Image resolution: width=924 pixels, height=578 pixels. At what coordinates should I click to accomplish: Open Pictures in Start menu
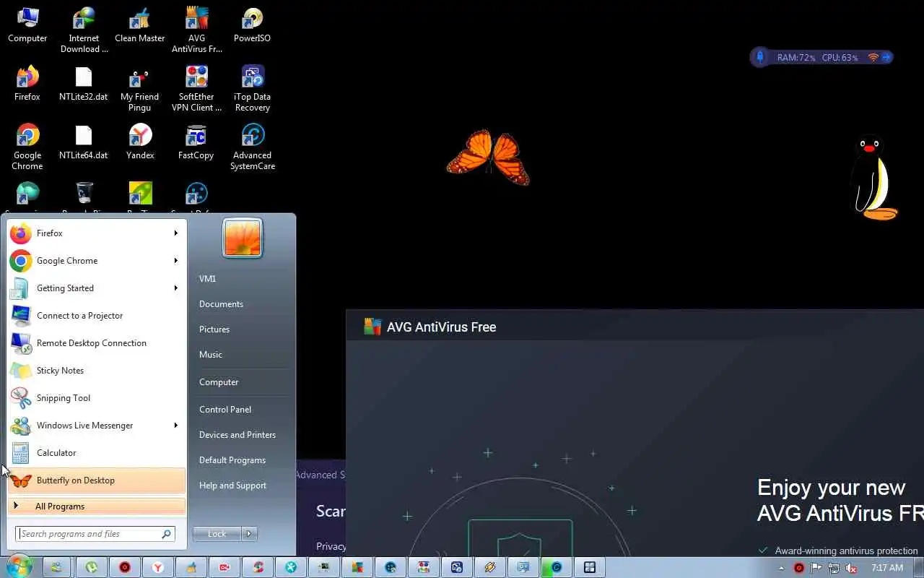coord(214,329)
